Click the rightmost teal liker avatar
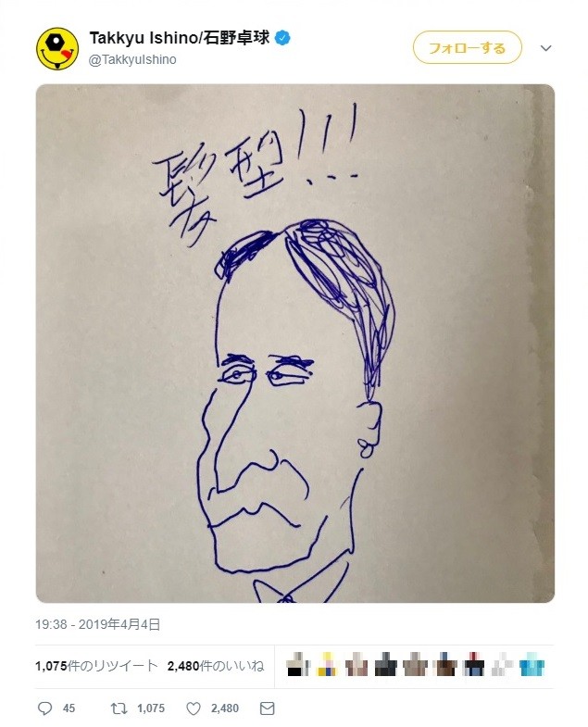 532,666
